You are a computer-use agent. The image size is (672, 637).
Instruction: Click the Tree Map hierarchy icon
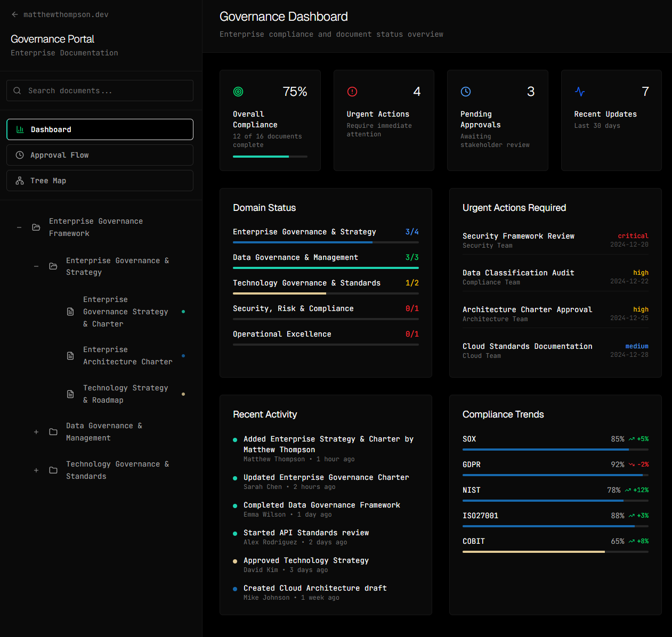[x=20, y=181]
